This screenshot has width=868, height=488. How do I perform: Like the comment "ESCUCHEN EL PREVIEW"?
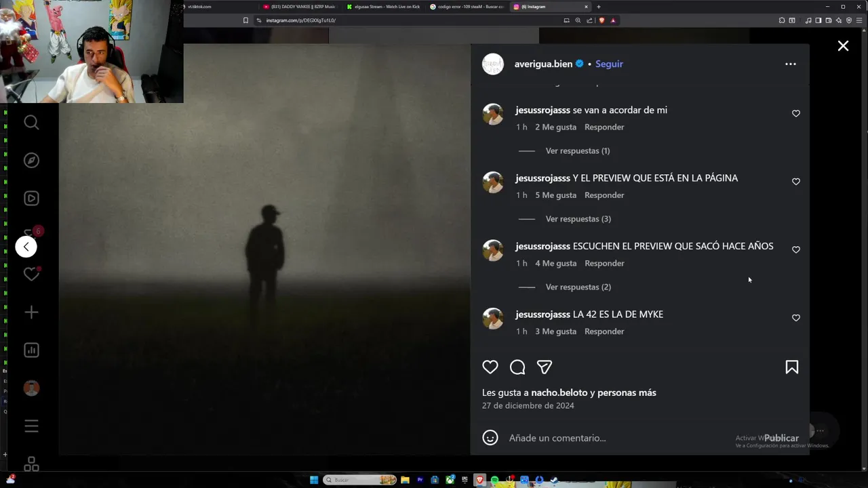[x=796, y=250]
